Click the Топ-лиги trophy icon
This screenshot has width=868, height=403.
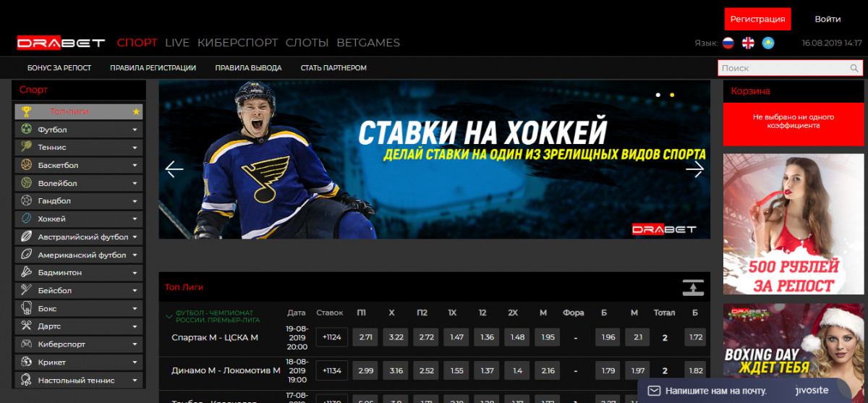pyautogui.click(x=26, y=111)
